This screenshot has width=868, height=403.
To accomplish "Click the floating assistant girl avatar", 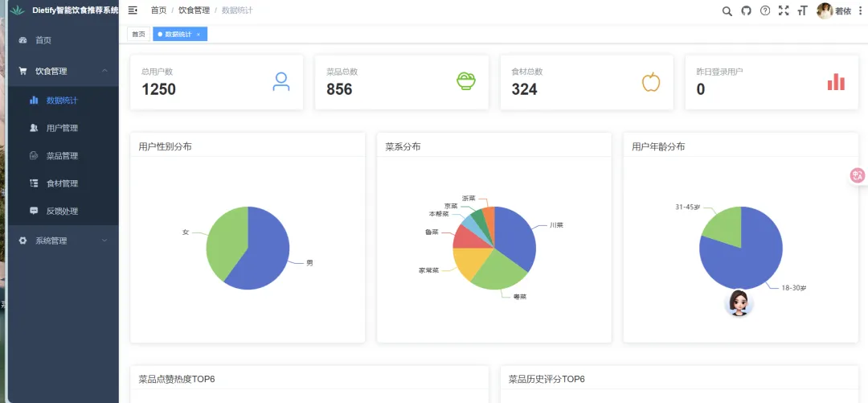I will coord(739,302).
